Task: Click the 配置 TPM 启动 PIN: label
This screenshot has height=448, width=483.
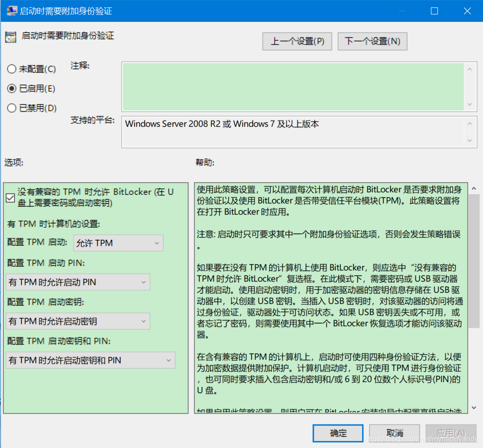Action: pos(46,263)
